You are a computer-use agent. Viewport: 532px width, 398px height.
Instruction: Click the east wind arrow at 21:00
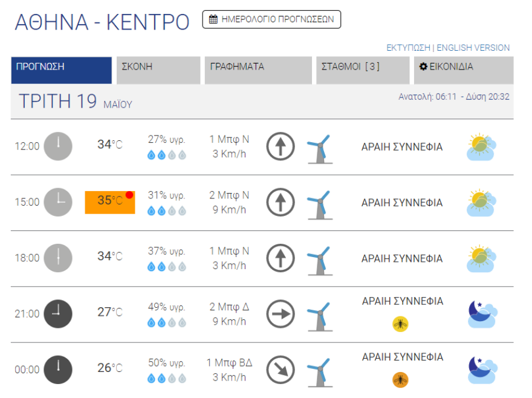(281, 314)
